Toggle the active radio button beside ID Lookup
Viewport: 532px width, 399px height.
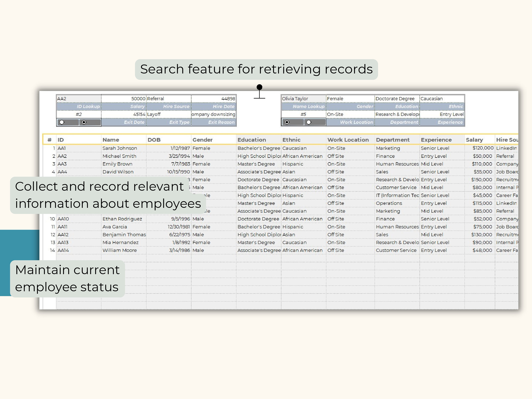click(84, 122)
